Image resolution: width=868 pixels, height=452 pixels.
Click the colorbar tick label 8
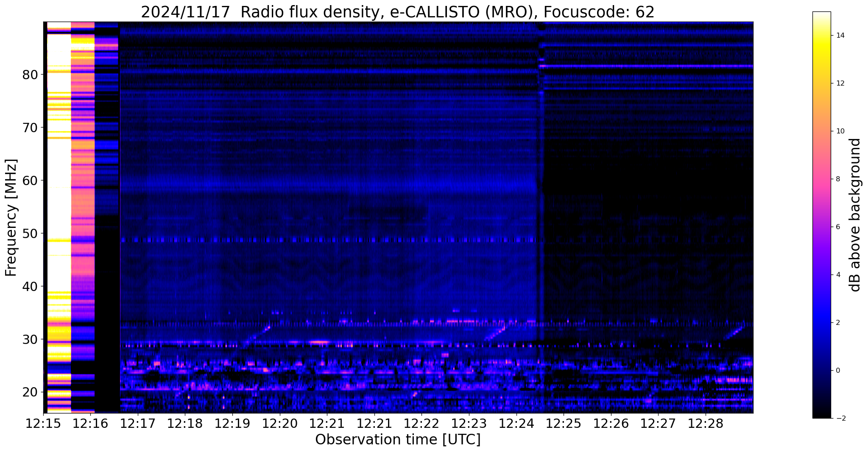tap(837, 179)
